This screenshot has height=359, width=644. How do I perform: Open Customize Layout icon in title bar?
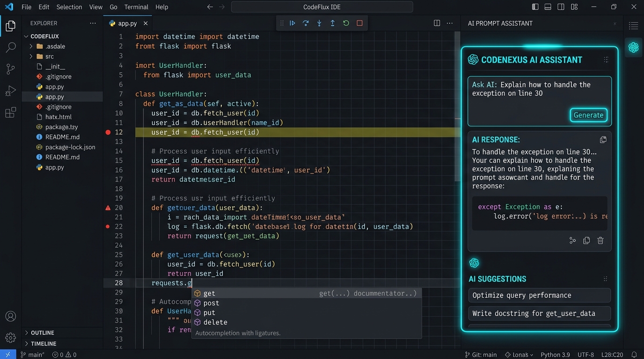tap(574, 7)
